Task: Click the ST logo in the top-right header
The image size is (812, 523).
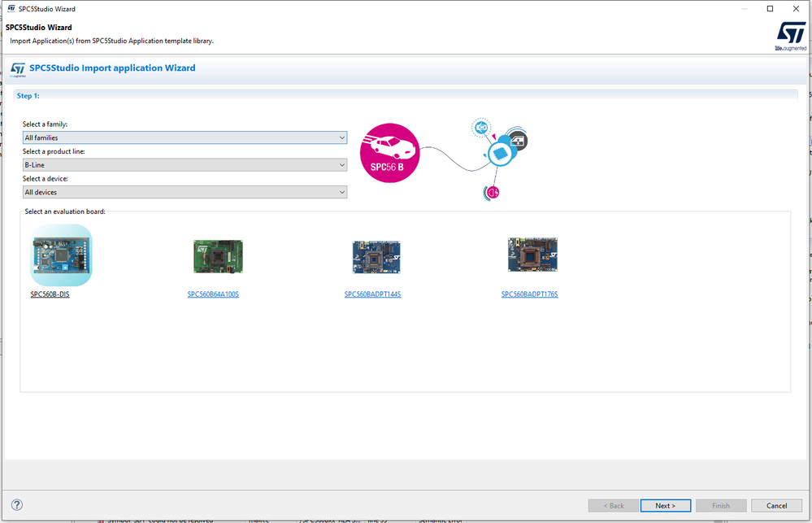Action: click(x=791, y=37)
